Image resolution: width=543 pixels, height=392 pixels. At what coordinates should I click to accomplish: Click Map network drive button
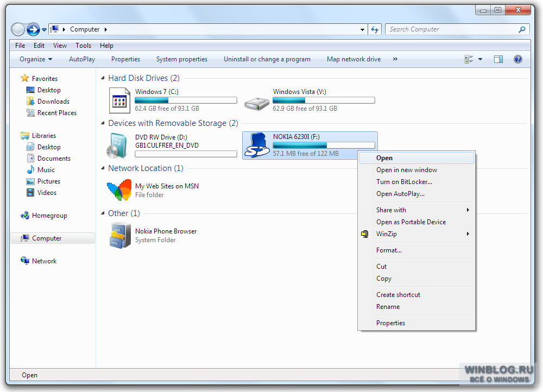[354, 59]
